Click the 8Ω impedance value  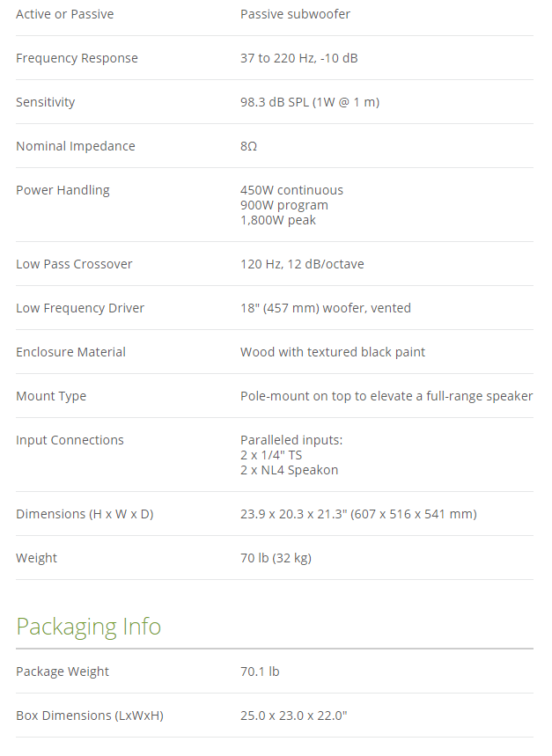pyautogui.click(x=248, y=146)
